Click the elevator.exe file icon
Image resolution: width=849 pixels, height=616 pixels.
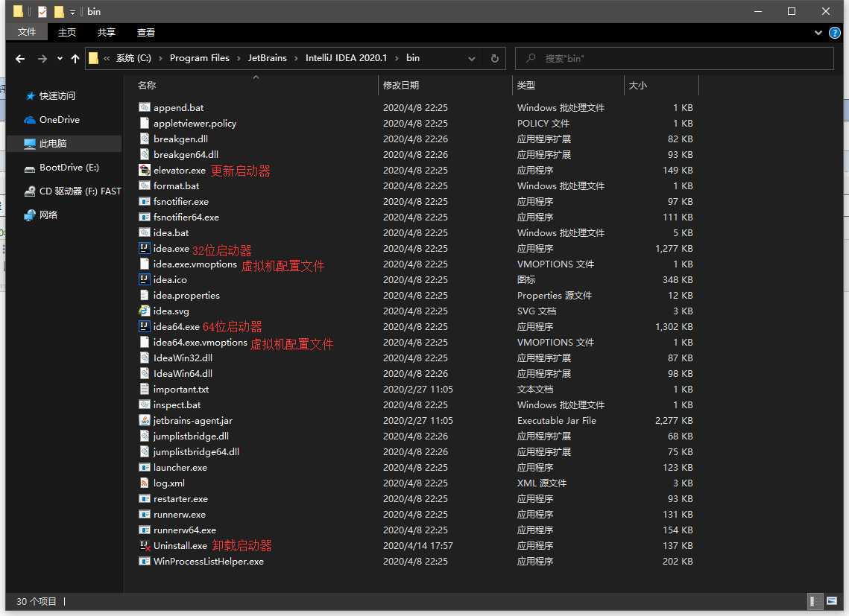pos(144,170)
